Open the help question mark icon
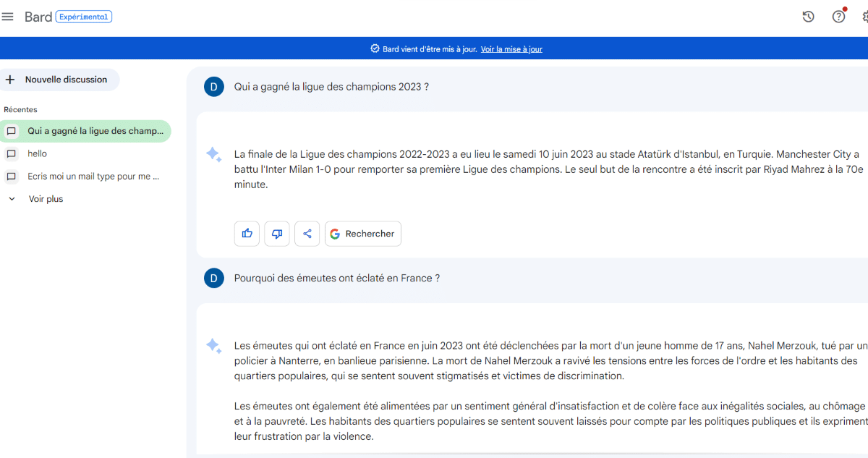 [838, 17]
